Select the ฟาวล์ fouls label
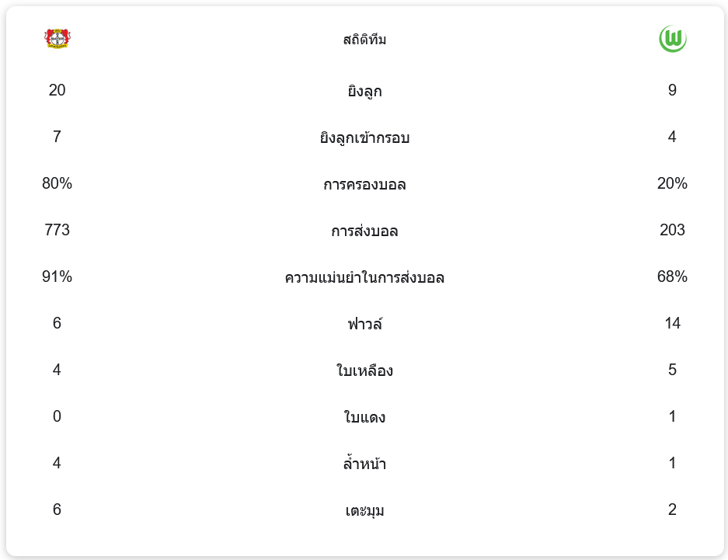Image resolution: width=728 pixels, height=560 pixels. (x=364, y=325)
